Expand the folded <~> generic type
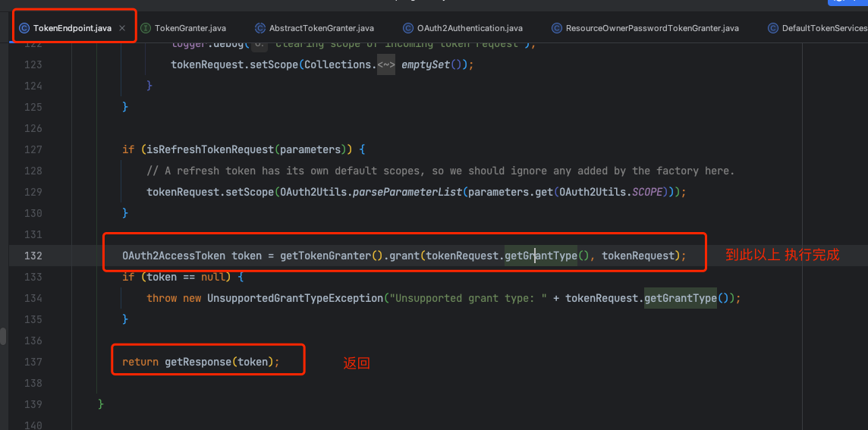This screenshot has height=430, width=868. (x=386, y=64)
